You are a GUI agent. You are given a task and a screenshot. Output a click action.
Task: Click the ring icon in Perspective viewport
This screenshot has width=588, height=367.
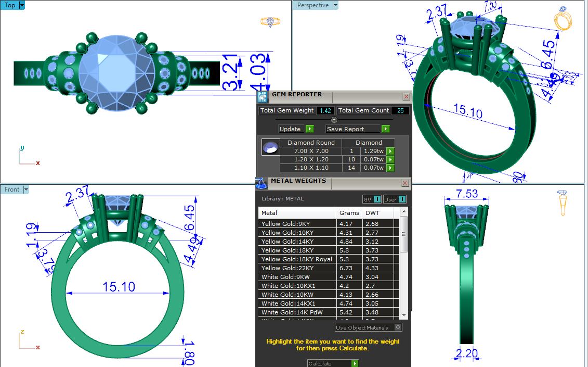coord(563,20)
